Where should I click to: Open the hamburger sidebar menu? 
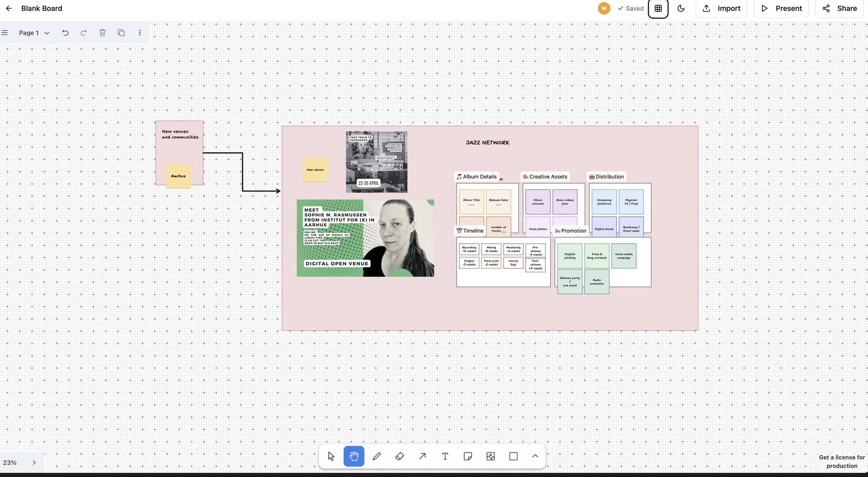5,33
